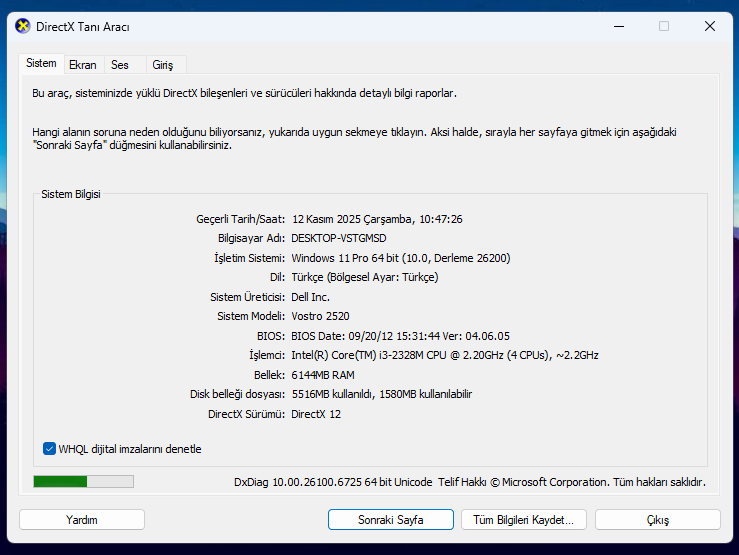This screenshot has width=739, height=555.
Task: Click the Yardım button
Action: click(82, 520)
